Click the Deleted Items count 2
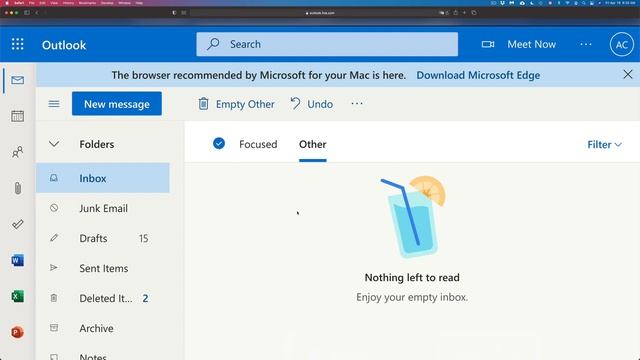Viewport: 640px width, 360px height. pyautogui.click(x=145, y=298)
